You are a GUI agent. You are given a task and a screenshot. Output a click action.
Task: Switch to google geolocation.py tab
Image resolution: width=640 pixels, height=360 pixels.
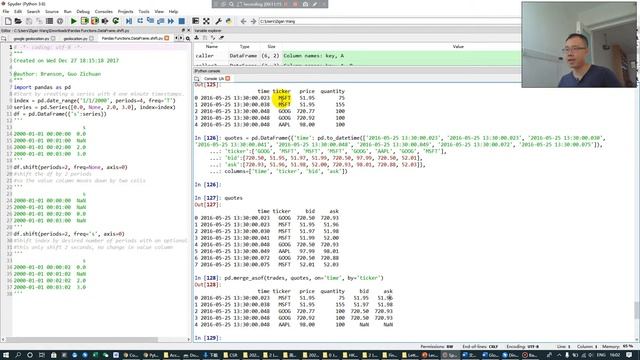34,38
